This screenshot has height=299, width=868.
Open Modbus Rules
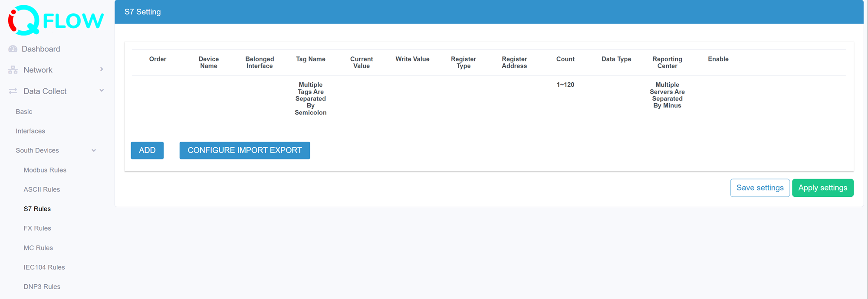coord(45,170)
